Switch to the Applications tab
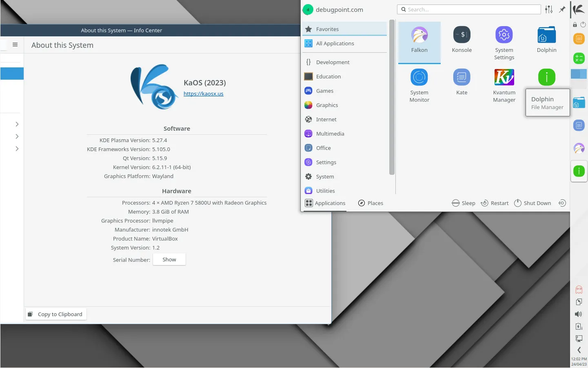Image resolution: width=588 pixels, height=368 pixels. pos(325,203)
